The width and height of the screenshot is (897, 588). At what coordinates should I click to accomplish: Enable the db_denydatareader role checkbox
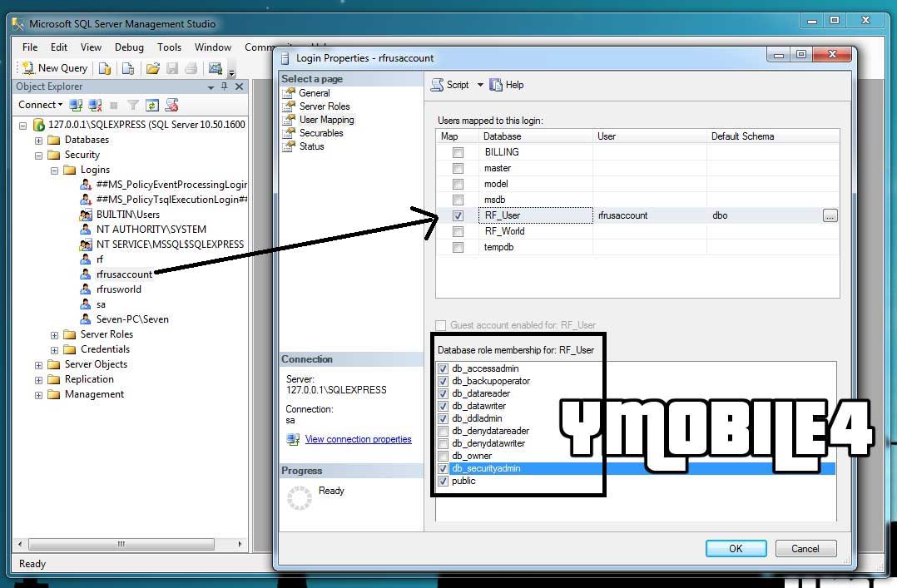pyautogui.click(x=443, y=431)
